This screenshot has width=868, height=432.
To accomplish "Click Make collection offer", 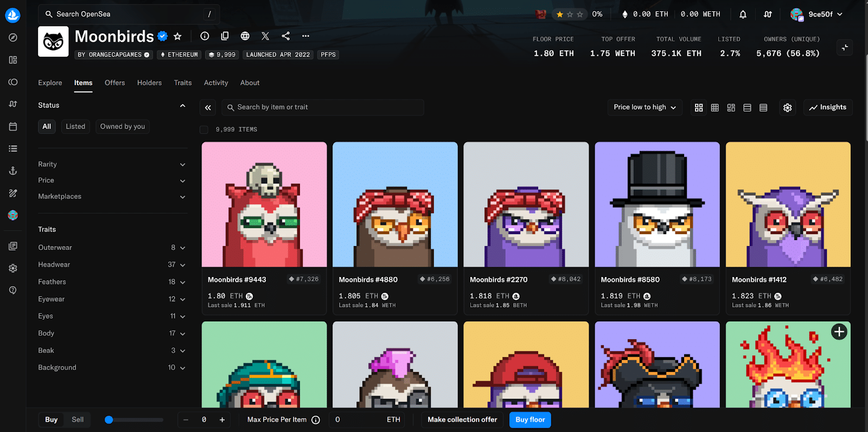I will tap(462, 420).
